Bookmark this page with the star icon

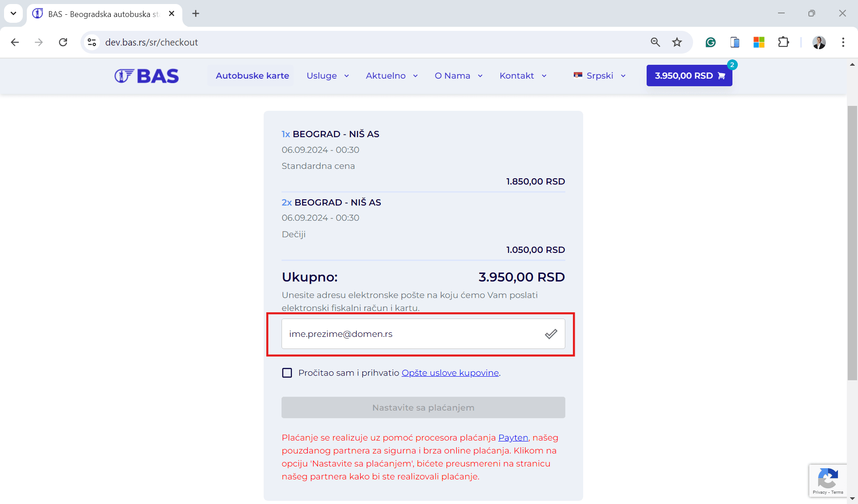[677, 42]
